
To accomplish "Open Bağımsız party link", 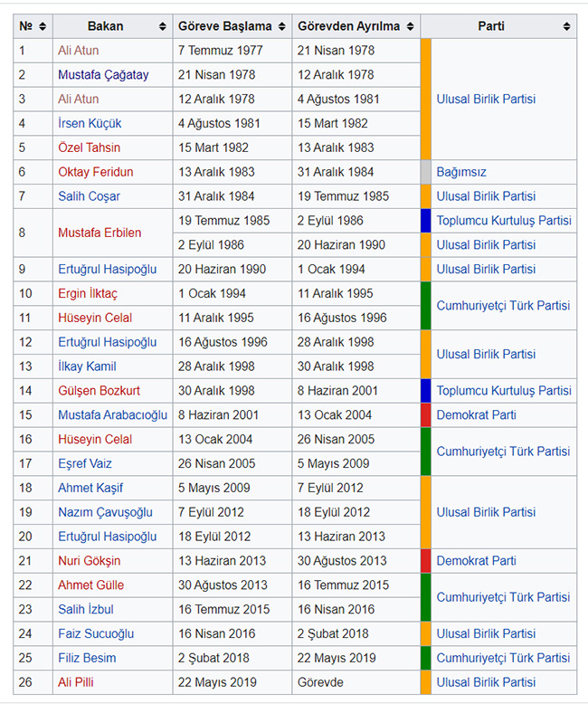I will tap(461, 172).
